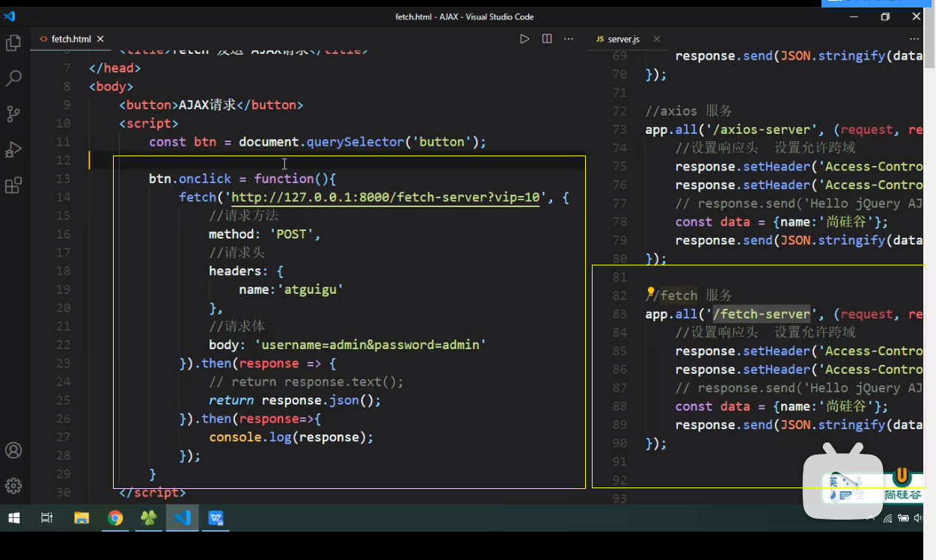
Task: Click the '</head>' tag on line 7
Action: coord(114,68)
